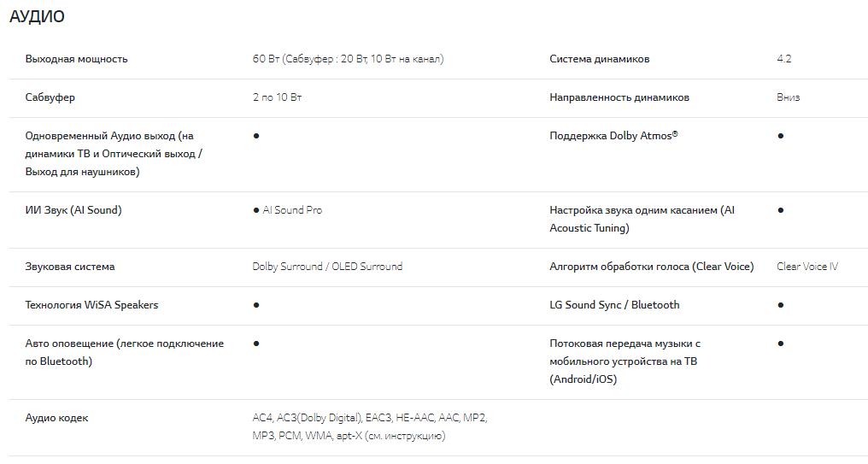868x464 pixels.
Task: Click the Звуковая система label
Action: pos(70,267)
